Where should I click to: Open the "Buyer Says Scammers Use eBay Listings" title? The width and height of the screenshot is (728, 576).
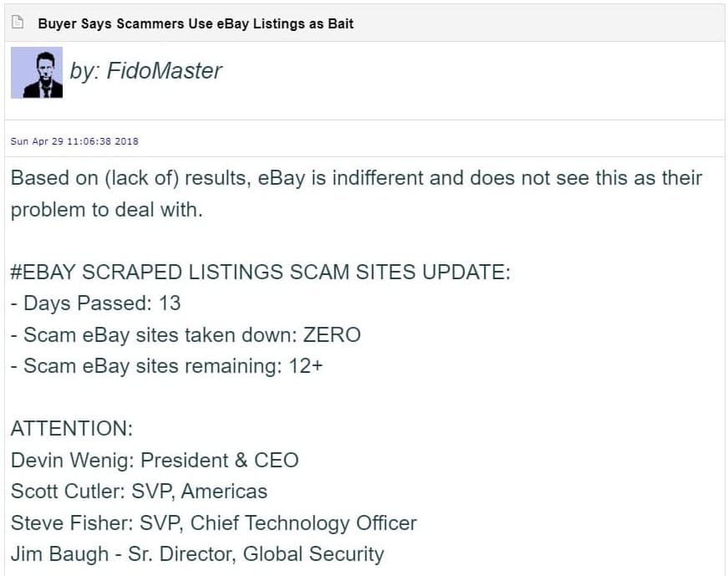[x=196, y=23]
